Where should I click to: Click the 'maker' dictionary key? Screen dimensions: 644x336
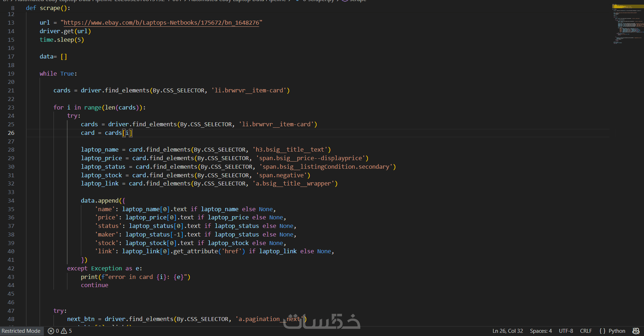(x=107, y=234)
